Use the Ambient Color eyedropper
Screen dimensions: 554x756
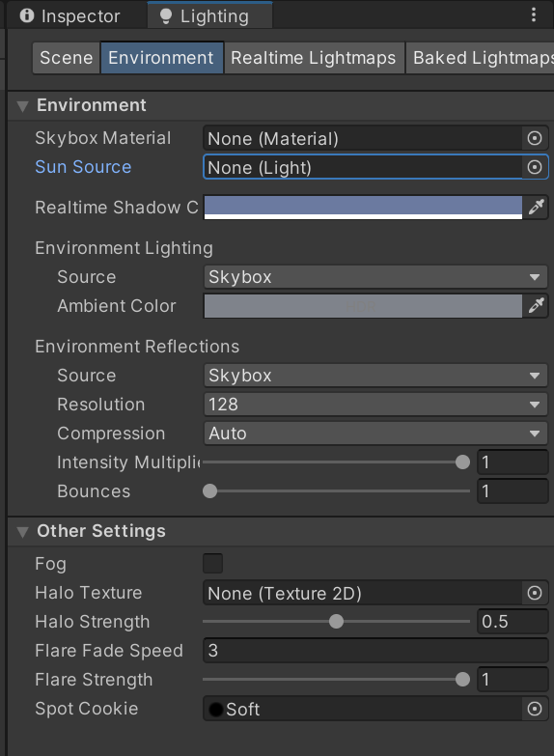tap(536, 306)
